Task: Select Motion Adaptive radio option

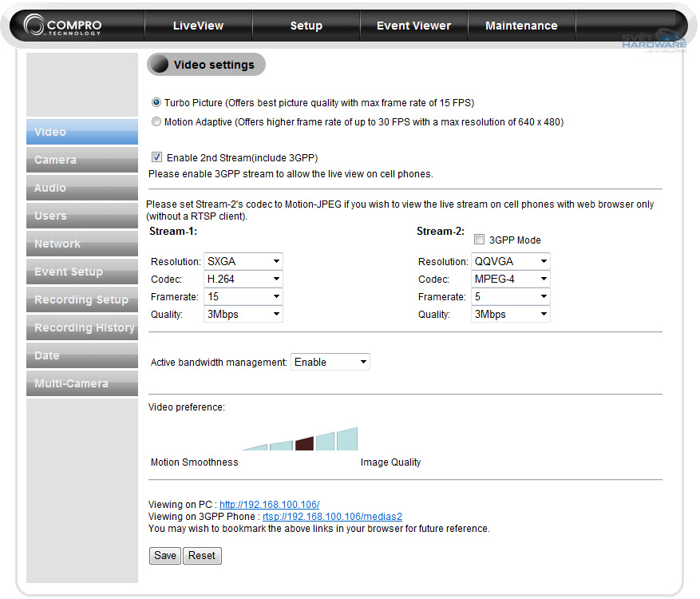Action: (156, 122)
